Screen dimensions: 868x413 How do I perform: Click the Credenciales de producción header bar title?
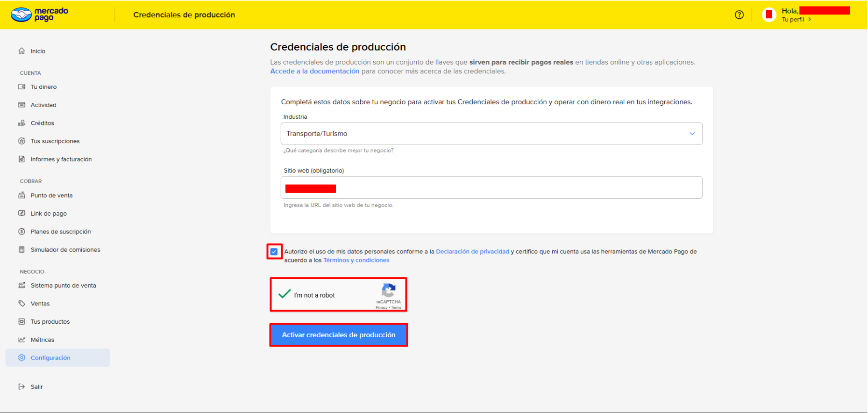184,14
